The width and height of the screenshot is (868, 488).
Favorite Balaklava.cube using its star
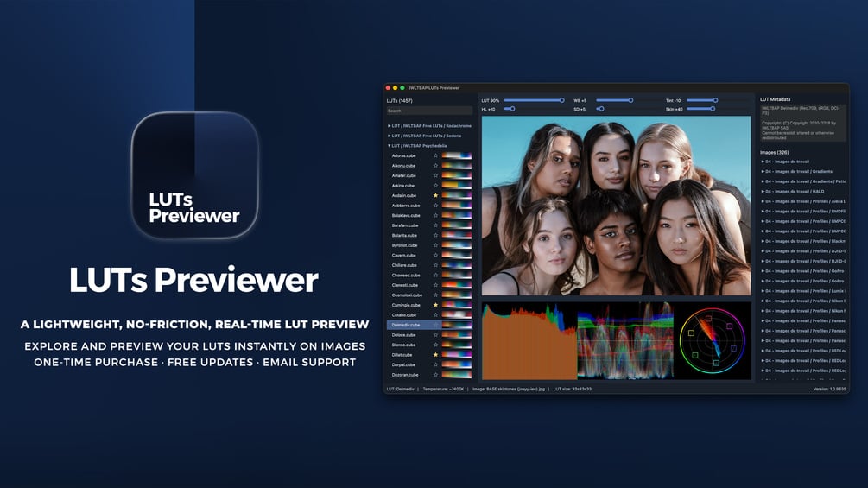435,216
